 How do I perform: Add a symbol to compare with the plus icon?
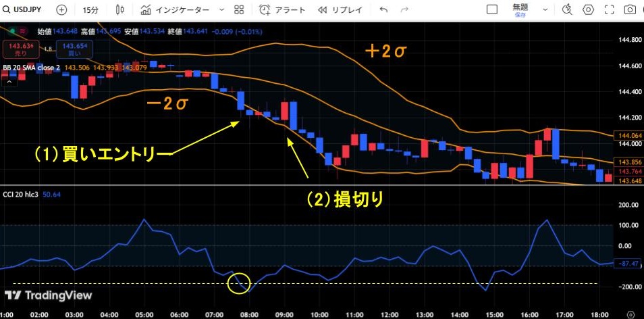61,10
